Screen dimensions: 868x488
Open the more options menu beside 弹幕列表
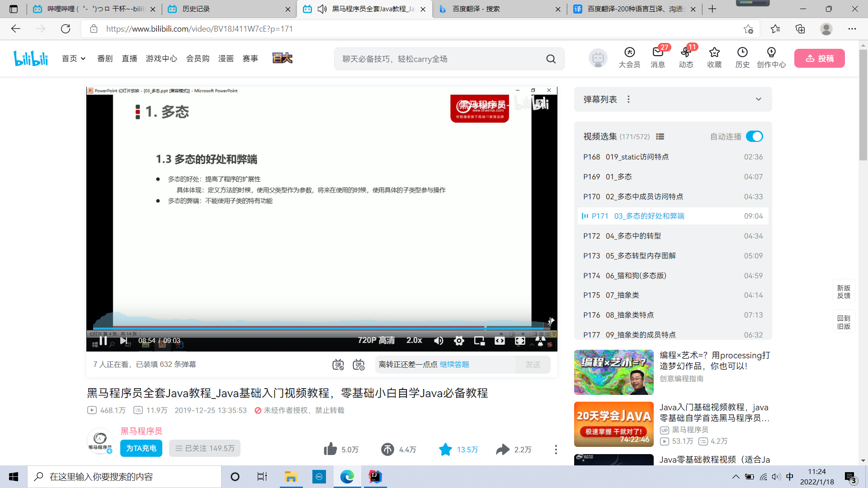coord(628,99)
